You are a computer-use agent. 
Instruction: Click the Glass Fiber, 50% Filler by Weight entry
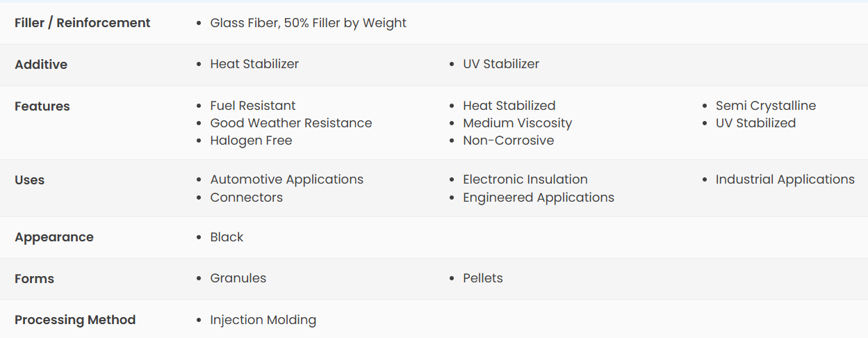308,23
